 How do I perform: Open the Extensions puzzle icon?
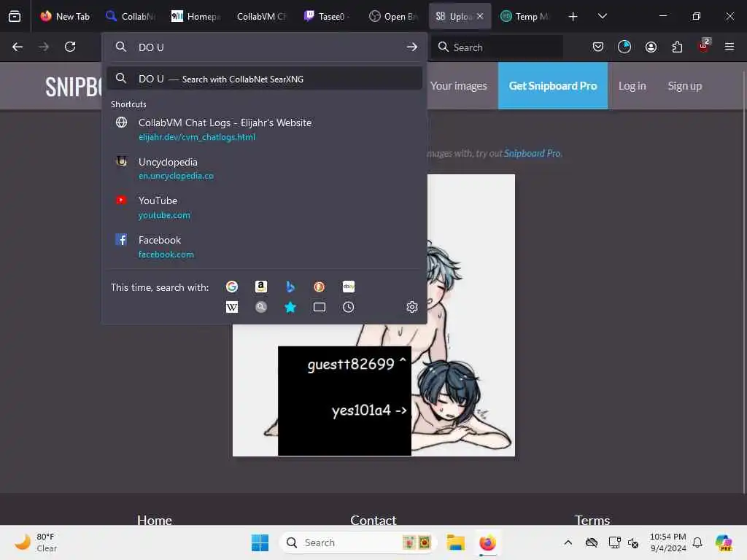pos(677,47)
